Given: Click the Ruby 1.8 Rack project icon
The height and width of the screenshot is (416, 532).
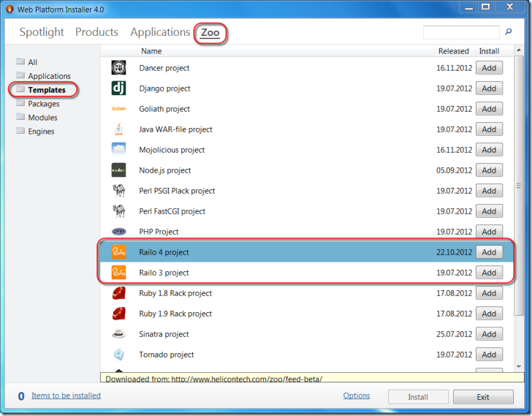Looking at the screenshot, I should point(118,293).
